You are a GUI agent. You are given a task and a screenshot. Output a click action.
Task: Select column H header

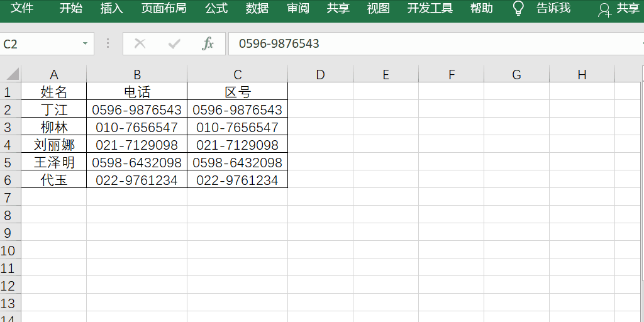(x=582, y=74)
